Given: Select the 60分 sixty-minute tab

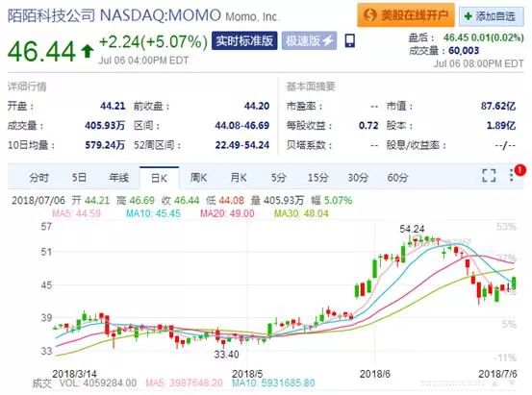Looking at the screenshot, I should [397, 178].
